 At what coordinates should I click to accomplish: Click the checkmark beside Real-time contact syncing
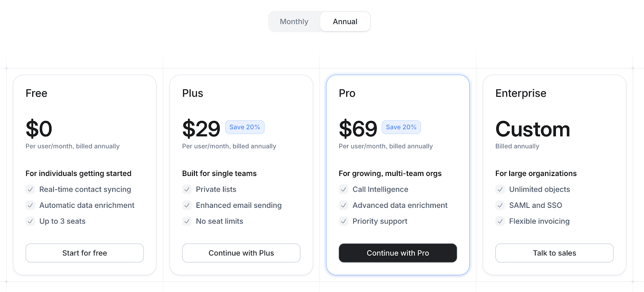click(x=30, y=189)
